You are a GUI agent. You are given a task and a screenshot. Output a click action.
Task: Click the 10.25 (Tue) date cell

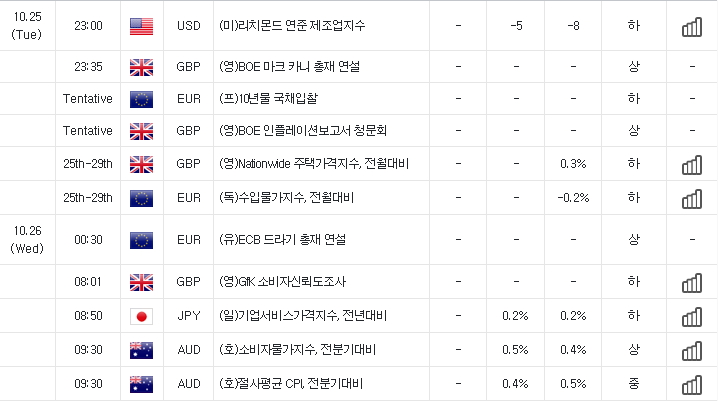27,25
